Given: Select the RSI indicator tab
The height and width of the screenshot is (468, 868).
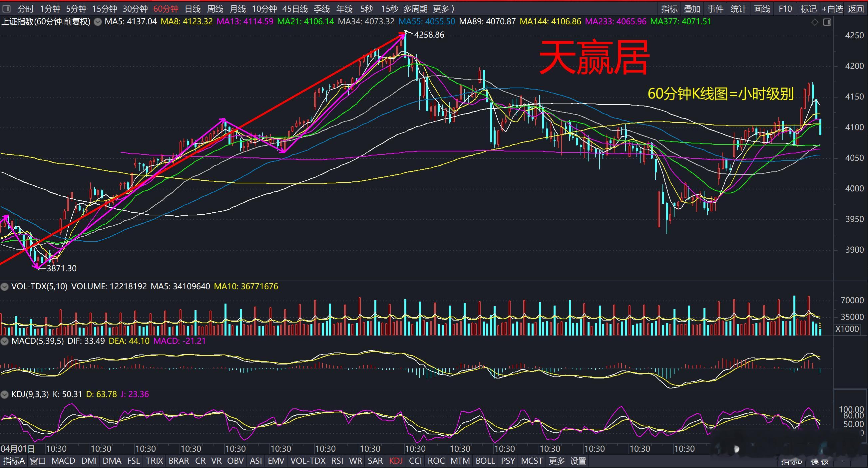Looking at the screenshot, I should (337, 461).
